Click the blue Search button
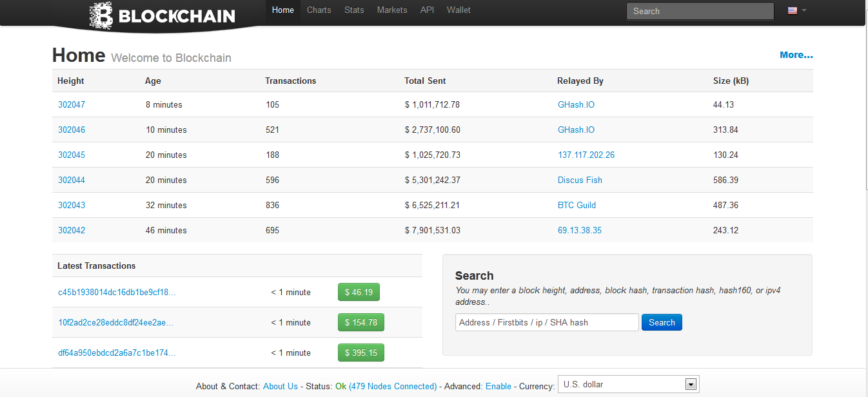The height and width of the screenshot is (397, 868). click(662, 322)
